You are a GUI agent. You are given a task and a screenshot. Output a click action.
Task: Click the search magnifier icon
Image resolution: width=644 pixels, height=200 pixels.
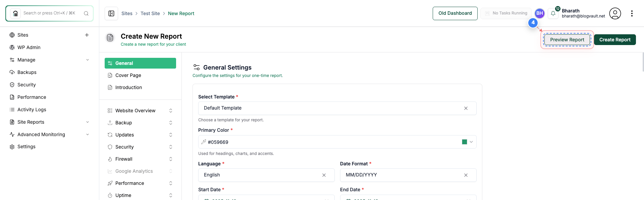[86, 13]
